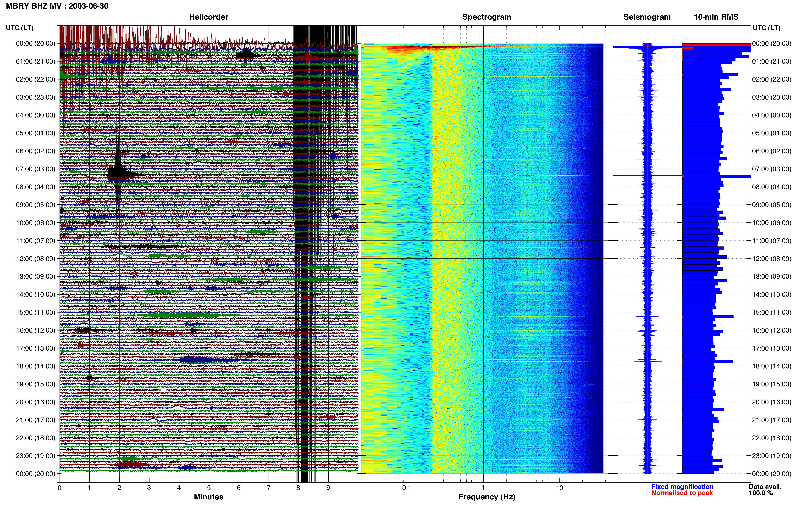The image size is (812, 508).
Task: Click the left '12:00 (08:00)' time label
Action: click(x=36, y=259)
